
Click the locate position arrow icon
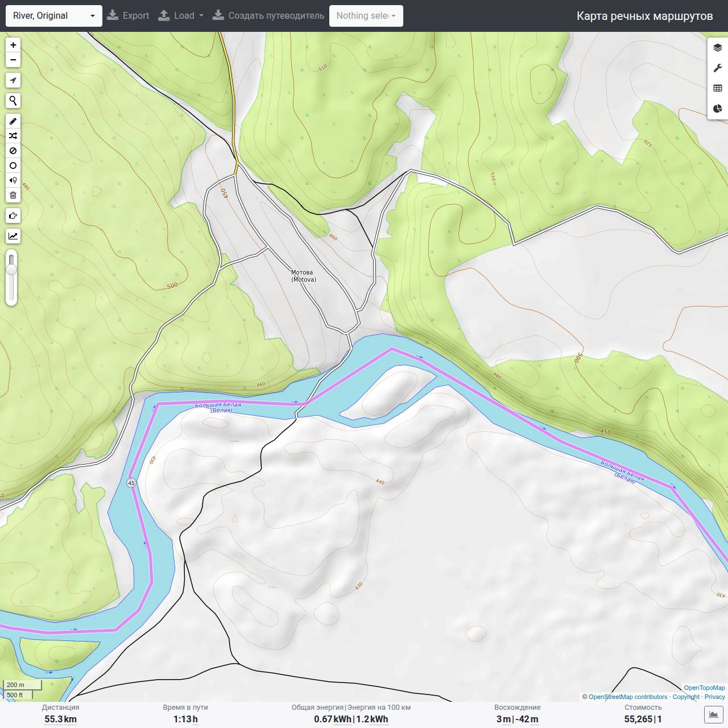13,80
